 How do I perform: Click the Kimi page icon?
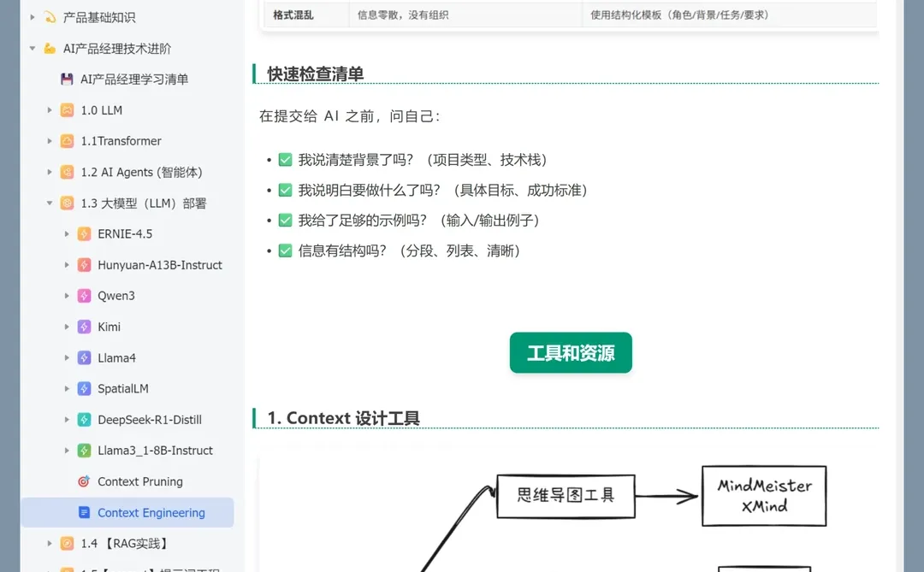click(82, 327)
